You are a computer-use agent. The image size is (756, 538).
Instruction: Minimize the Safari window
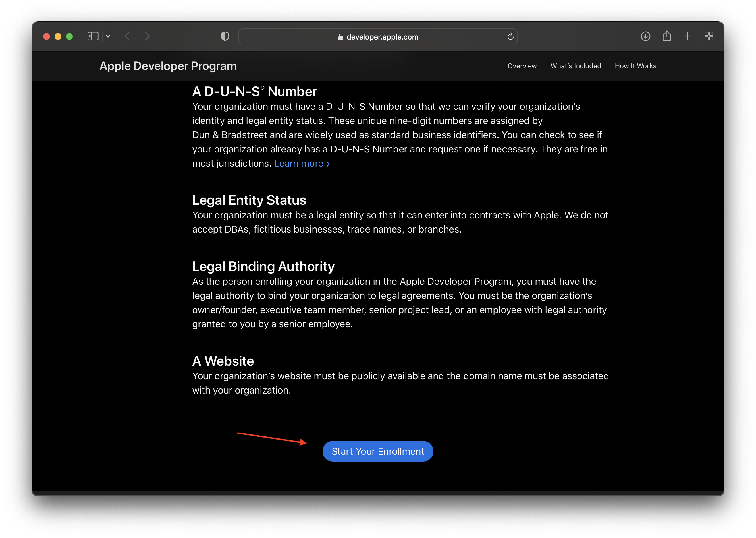click(x=58, y=36)
